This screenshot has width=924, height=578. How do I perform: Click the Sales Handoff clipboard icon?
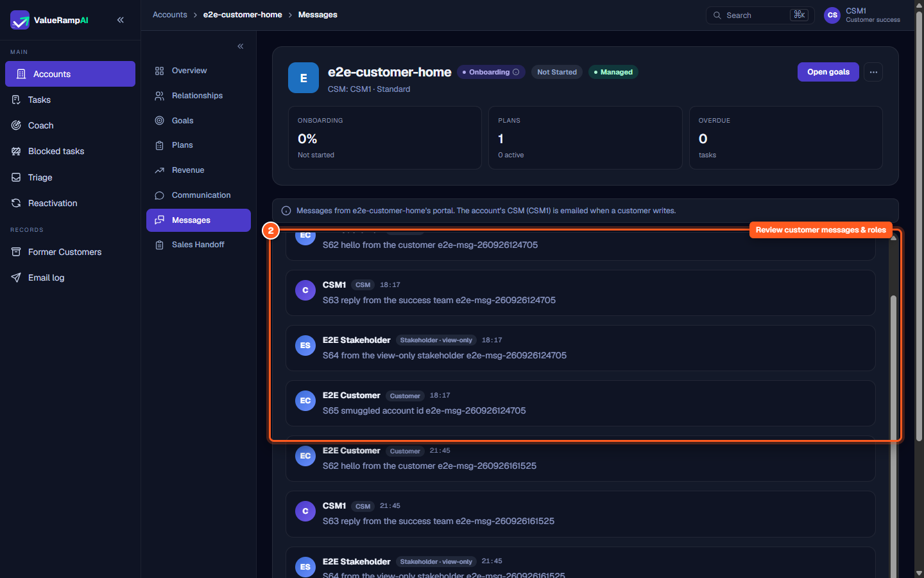point(159,245)
